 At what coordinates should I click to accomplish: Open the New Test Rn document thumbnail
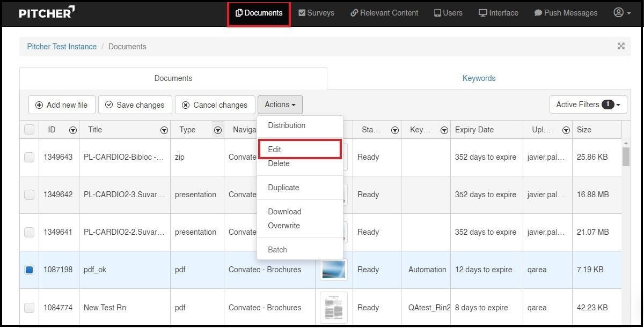[333, 307]
